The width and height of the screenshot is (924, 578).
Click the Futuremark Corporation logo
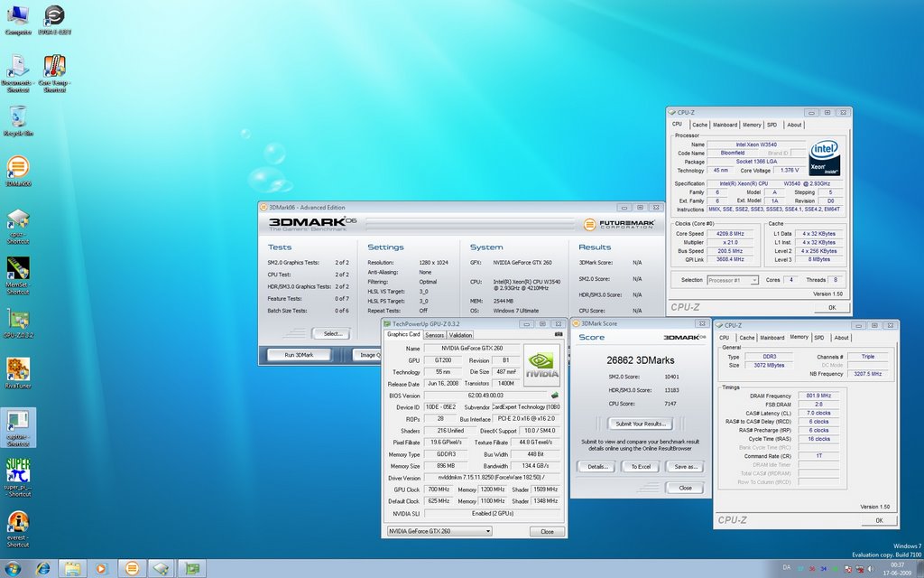click(x=619, y=224)
